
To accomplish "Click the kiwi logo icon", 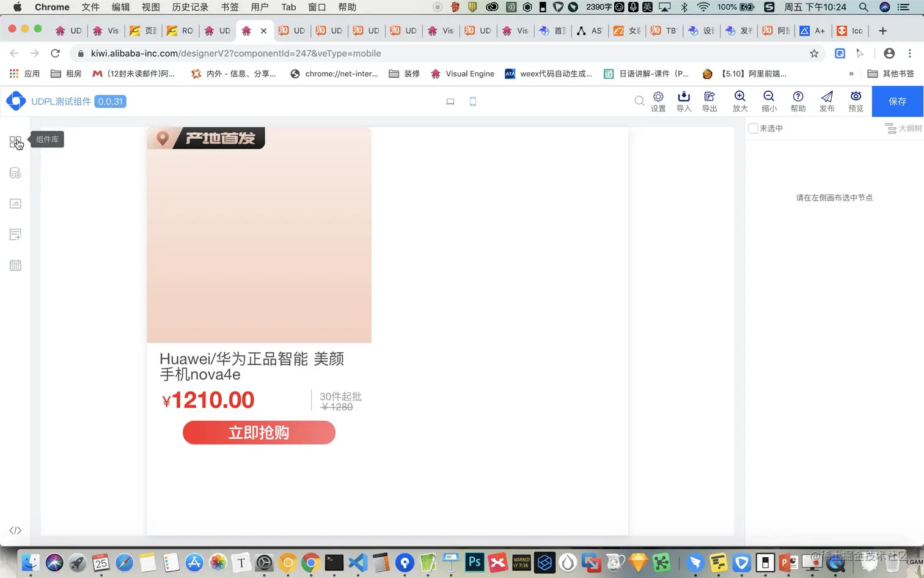I will click(16, 101).
